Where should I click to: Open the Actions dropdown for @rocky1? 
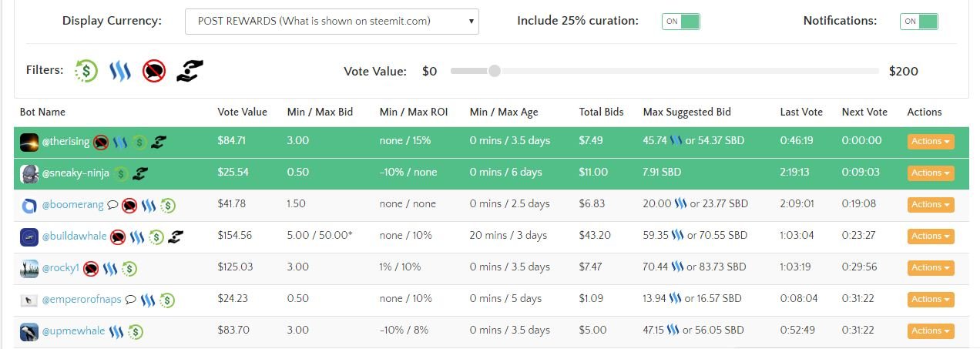[x=931, y=268]
